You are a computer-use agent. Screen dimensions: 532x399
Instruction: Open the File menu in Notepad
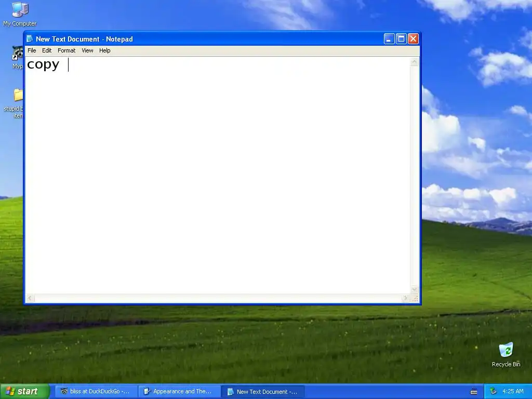(x=32, y=50)
